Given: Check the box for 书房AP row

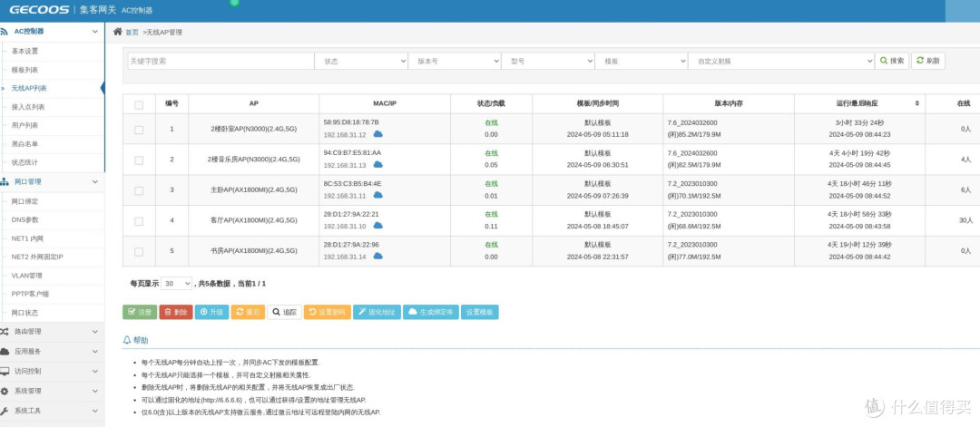Looking at the screenshot, I should pos(139,252).
